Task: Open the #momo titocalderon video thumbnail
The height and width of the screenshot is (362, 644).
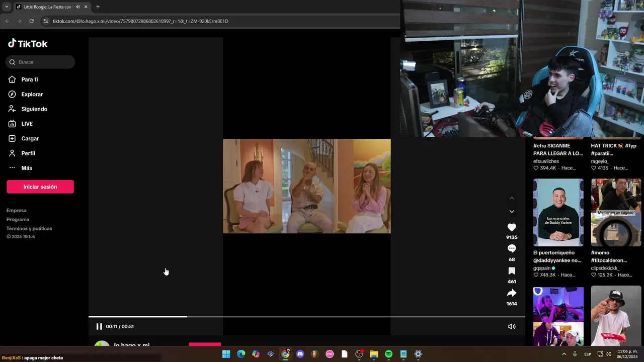Action: pyautogui.click(x=616, y=212)
